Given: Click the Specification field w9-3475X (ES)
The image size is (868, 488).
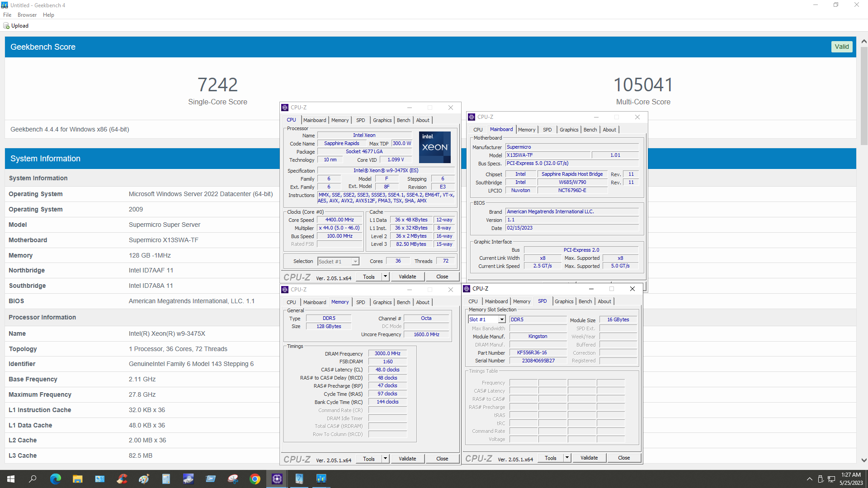Looking at the screenshot, I should pyautogui.click(x=386, y=171).
